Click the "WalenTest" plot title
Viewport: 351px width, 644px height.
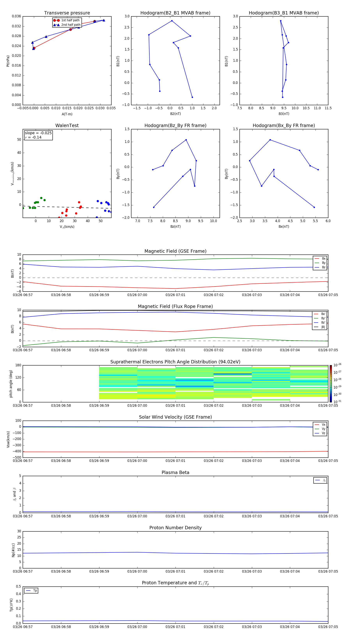pos(67,125)
